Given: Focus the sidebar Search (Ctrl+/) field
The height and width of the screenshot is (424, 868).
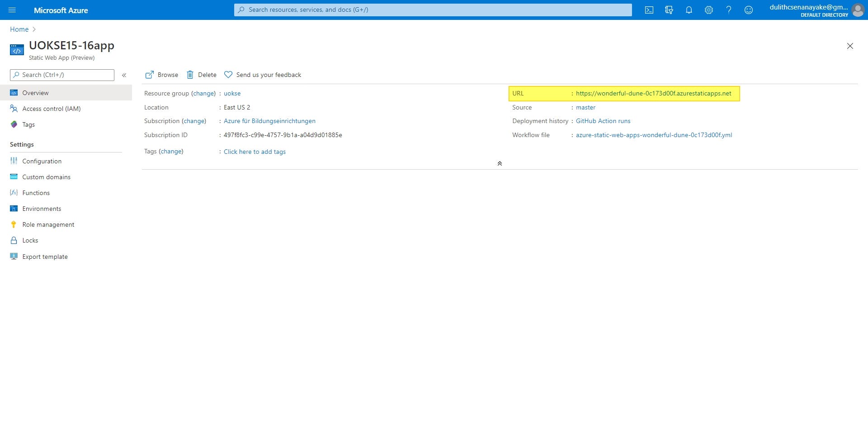Looking at the screenshot, I should pyautogui.click(x=62, y=75).
